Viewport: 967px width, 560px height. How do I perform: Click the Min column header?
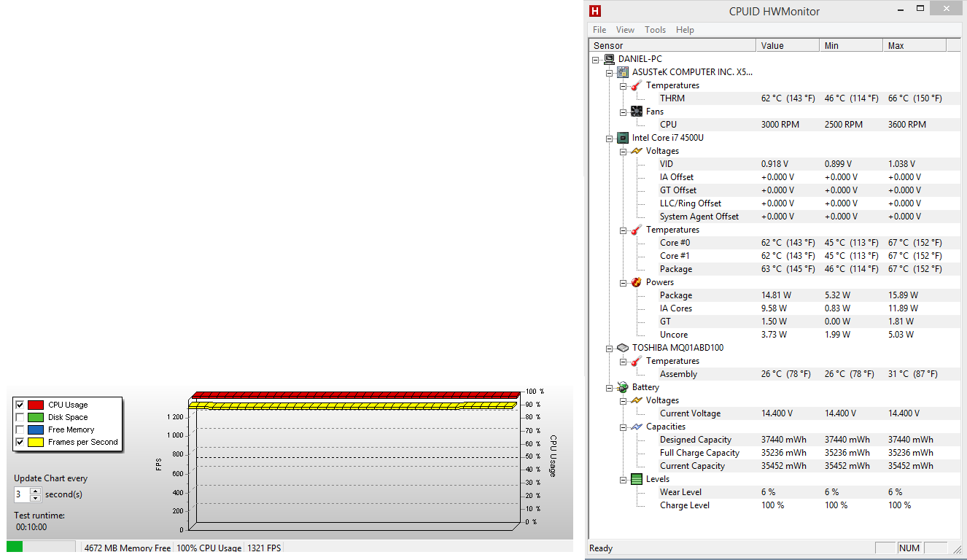tap(851, 45)
